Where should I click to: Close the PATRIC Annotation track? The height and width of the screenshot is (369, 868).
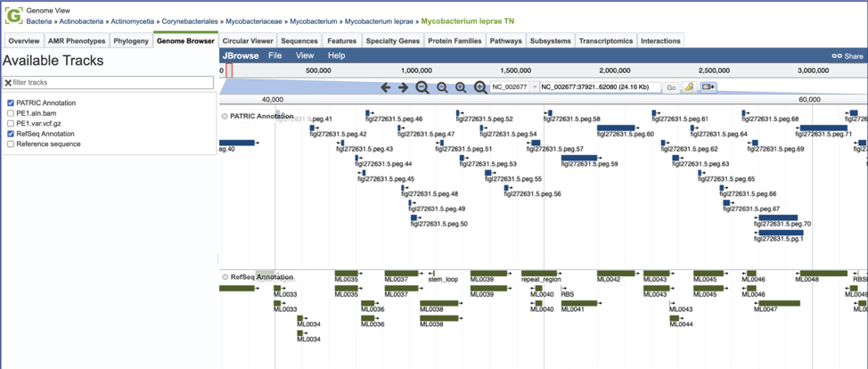[x=225, y=117]
